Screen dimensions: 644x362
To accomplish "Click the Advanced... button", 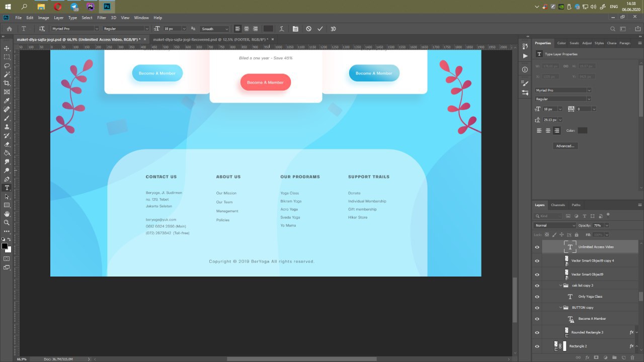I will pos(565,146).
